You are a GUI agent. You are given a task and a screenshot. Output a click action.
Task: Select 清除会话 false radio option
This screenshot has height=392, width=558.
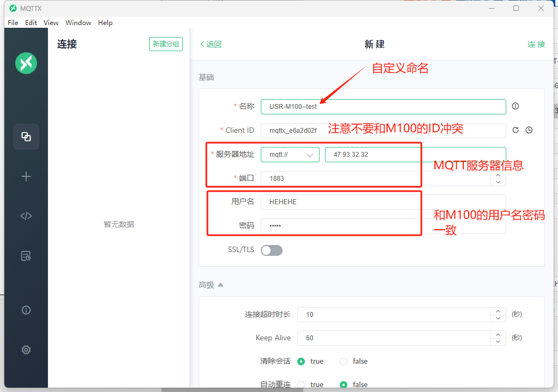click(344, 362)
